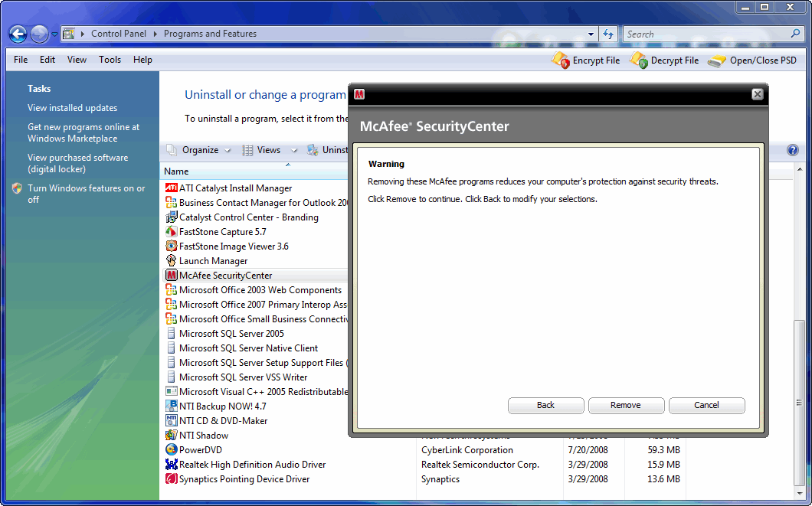Select McAfee SecurityCenter list icon
Screen dimensions: 812x506
172,276
